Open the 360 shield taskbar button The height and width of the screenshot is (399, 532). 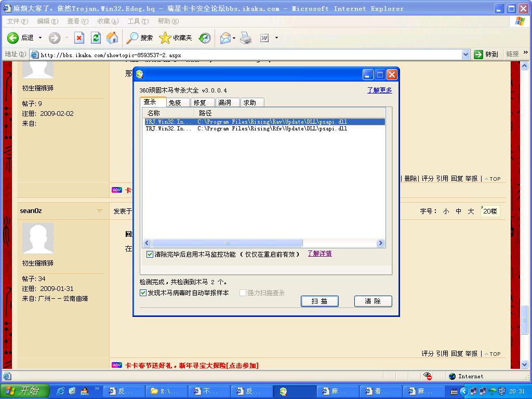295,391
